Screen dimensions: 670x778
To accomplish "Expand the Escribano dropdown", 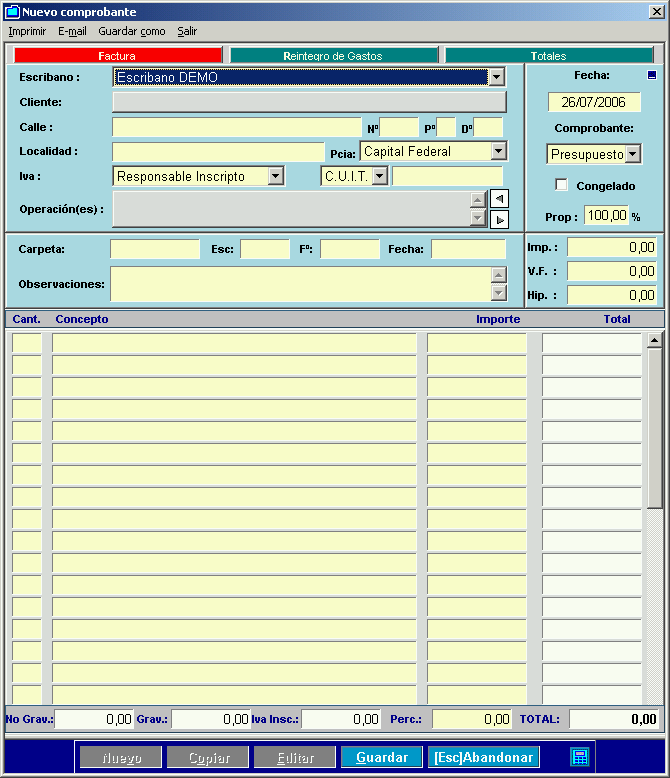I will 496,77.
